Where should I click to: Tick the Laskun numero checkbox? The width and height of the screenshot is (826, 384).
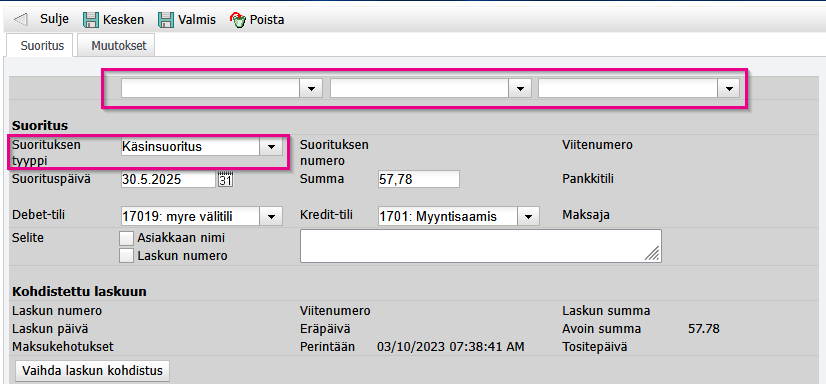tap(126, 256)
